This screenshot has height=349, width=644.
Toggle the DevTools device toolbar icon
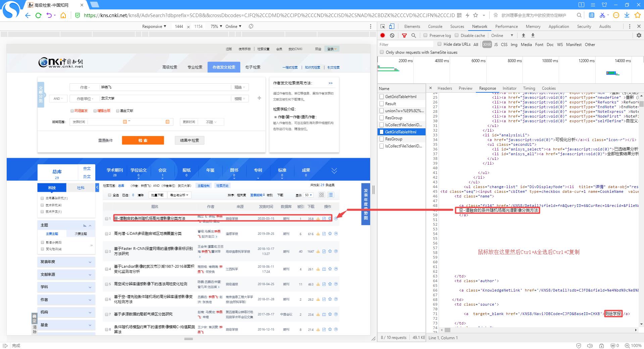392,26
